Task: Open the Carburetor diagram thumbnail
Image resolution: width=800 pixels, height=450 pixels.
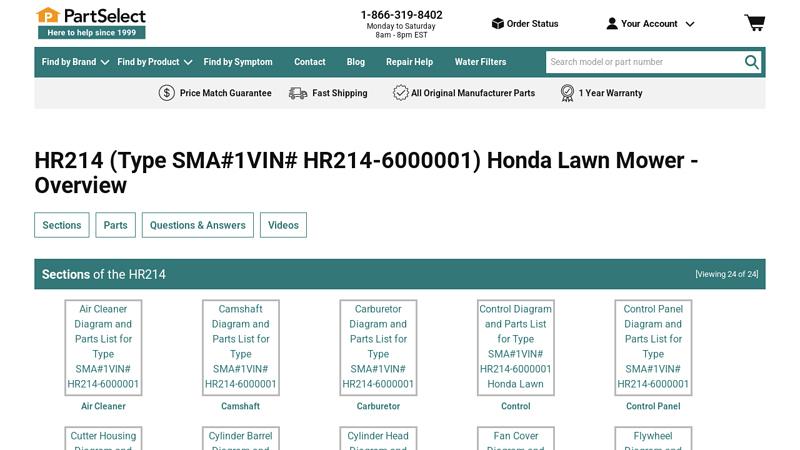Action: [378, 347]
